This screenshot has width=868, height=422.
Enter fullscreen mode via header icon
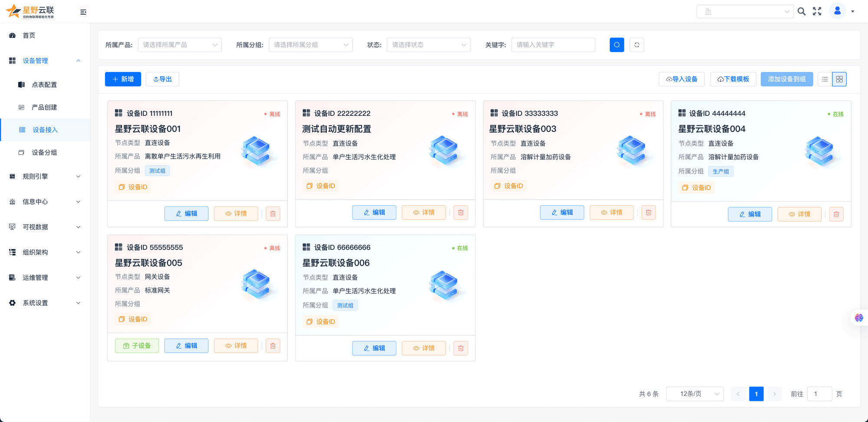pos(817,12)
